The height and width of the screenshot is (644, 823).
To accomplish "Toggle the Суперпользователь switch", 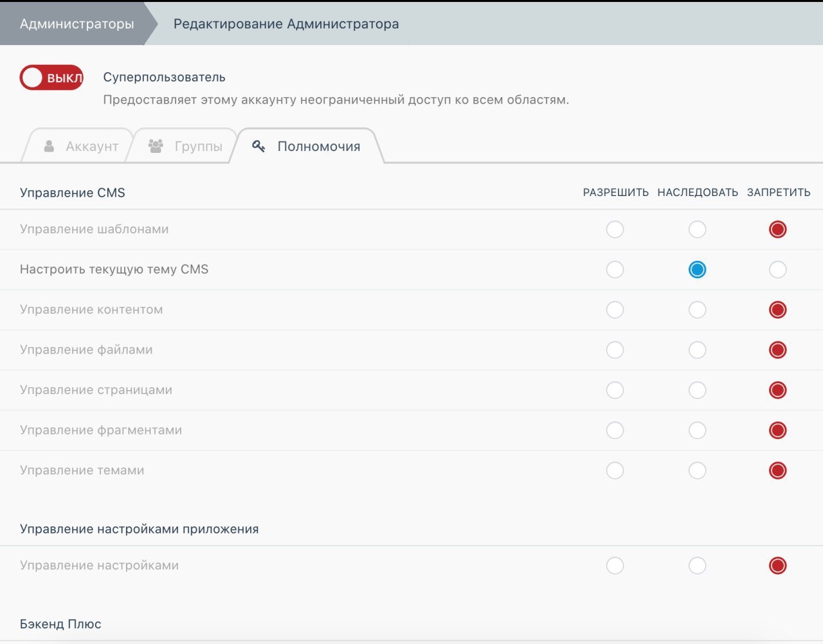I will pyautogui.click(x=51, y=78).
